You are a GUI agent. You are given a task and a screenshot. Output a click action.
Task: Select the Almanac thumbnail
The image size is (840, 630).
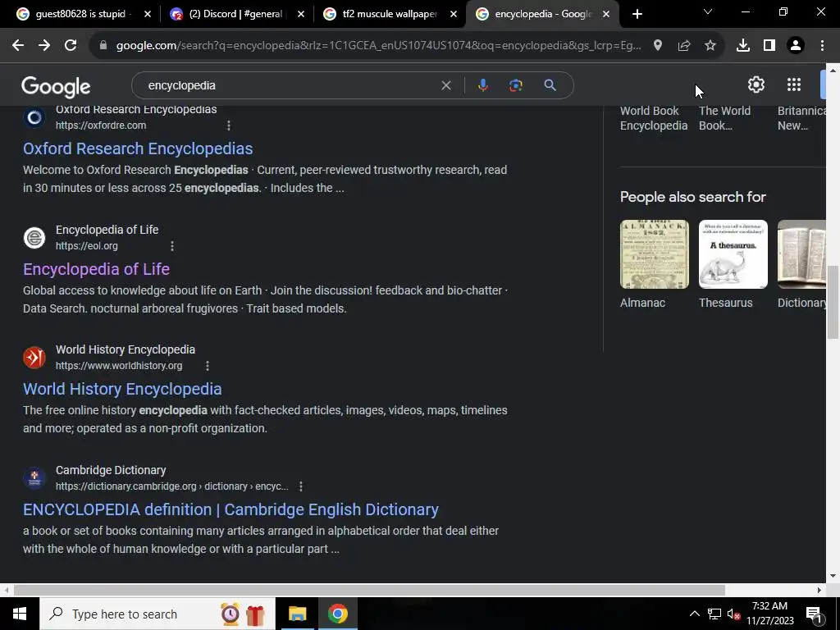[x=655, y=254]
